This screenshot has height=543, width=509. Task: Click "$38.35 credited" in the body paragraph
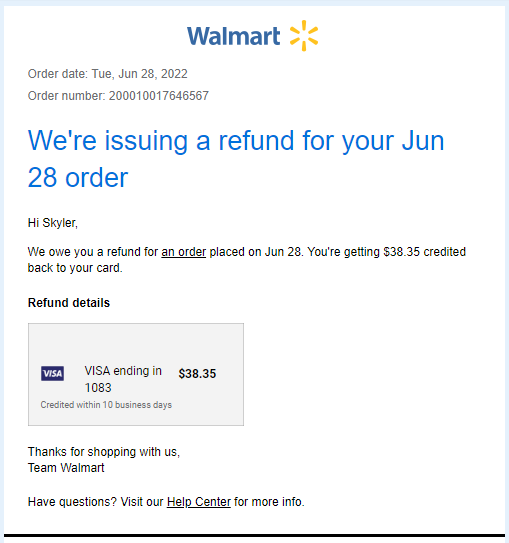coord(425,252)
